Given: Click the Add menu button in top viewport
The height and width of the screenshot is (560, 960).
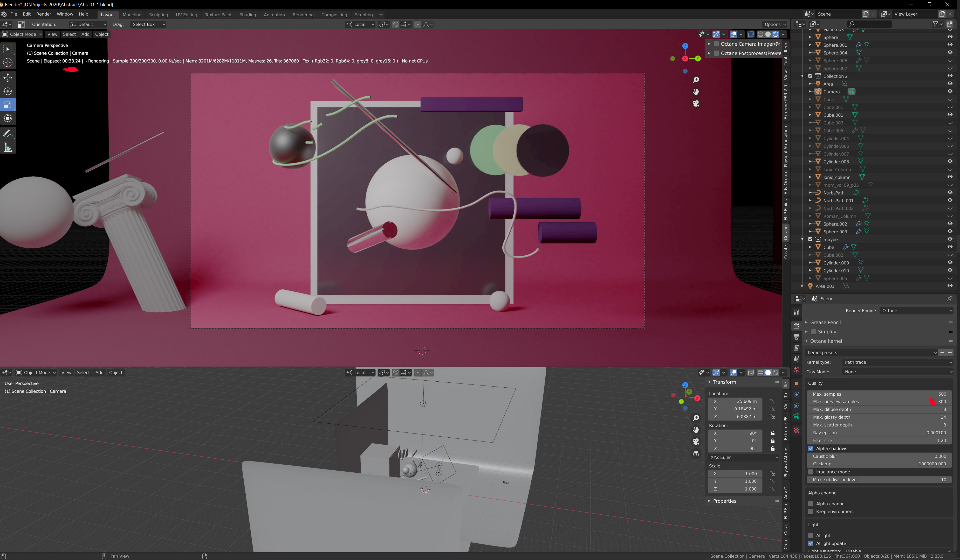Looking at the screenshot, I should click(85, 34).
